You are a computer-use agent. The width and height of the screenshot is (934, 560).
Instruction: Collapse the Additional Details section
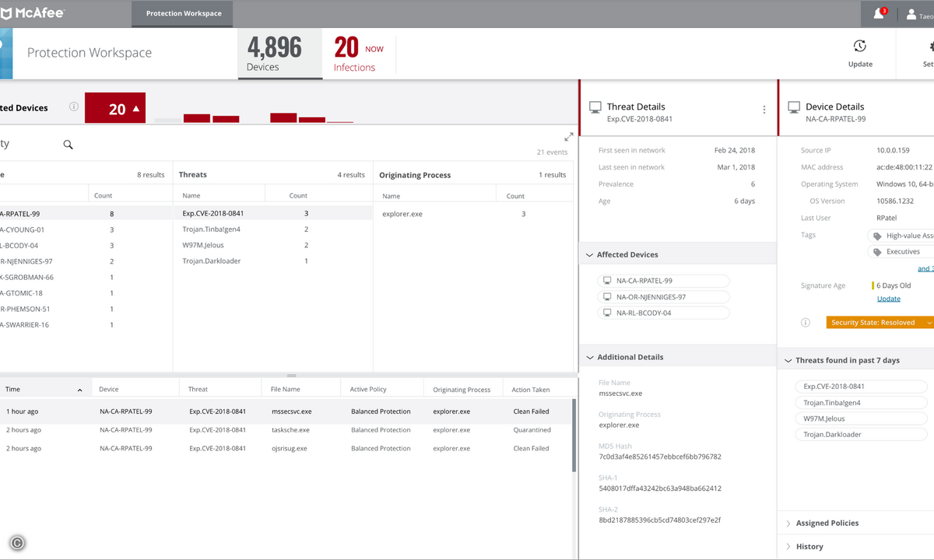coord(589,357)
